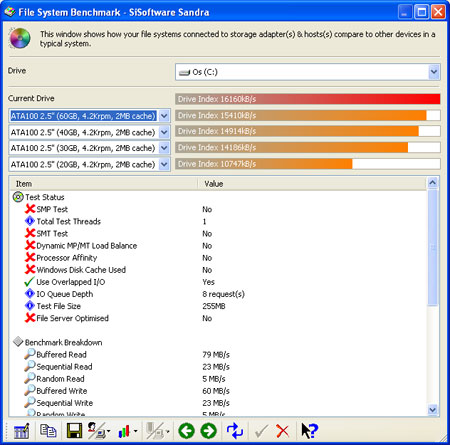
Task: Click the Item column header
Action: click(104, 184)
